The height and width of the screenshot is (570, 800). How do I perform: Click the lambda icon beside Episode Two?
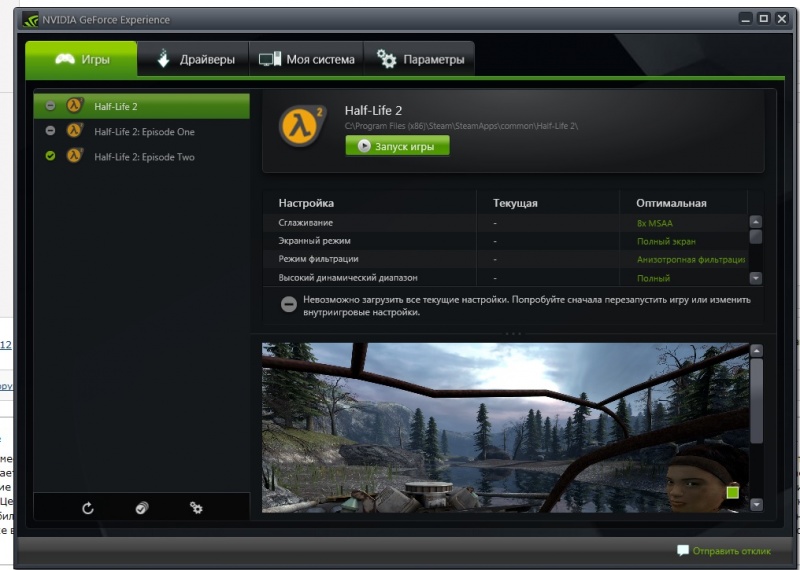point(74,156)
